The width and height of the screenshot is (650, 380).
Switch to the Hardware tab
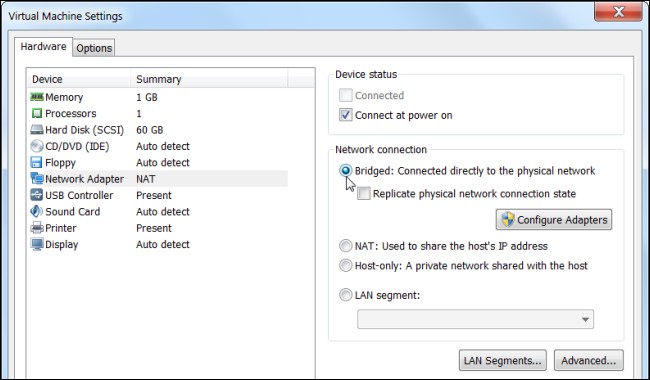pos(43,46)
